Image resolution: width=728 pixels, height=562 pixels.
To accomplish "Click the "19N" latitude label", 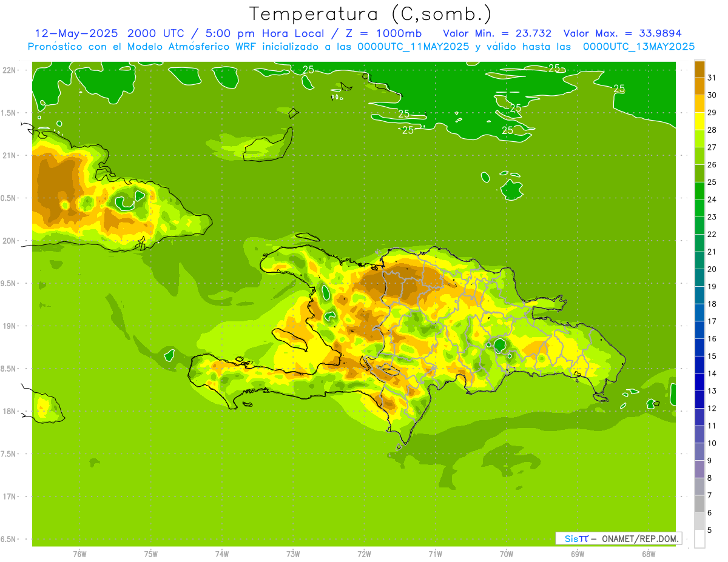I will pos(8,326).
